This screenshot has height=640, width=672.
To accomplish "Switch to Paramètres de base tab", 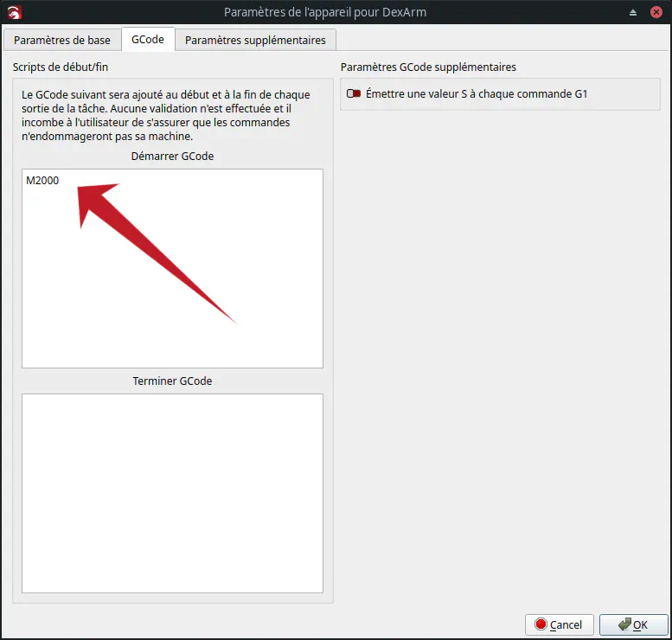I will point(61,40).
